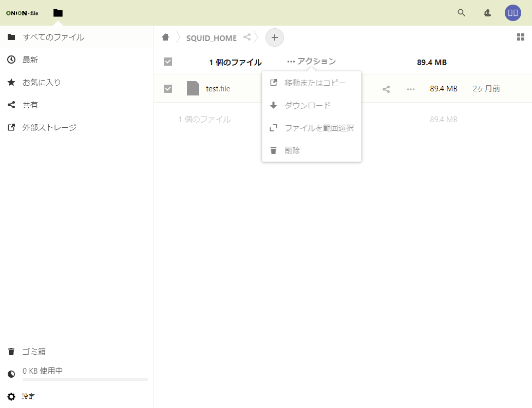
Task: Open the plus new-file menu
Action: coord(274,37)
